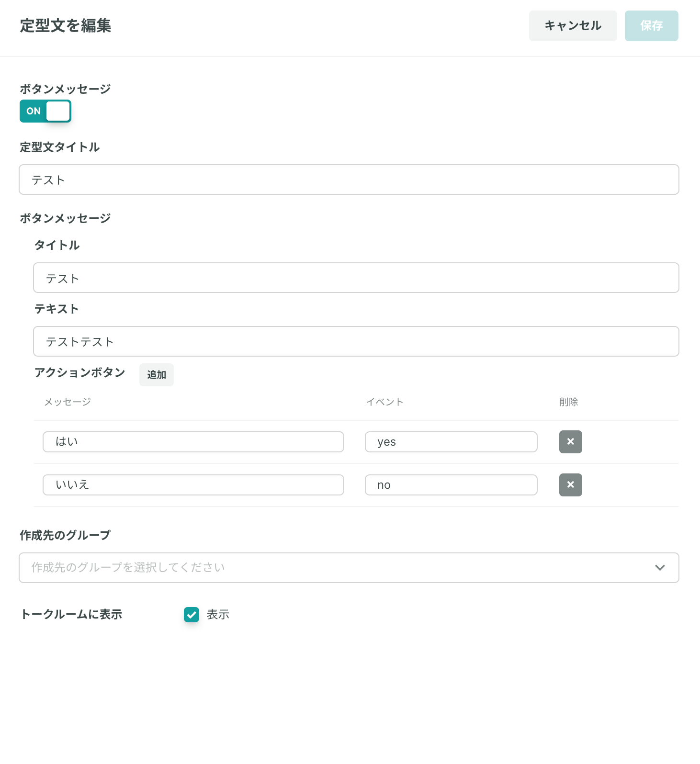Select the テキスト input containing テストテスト
The height and width of the screenshot is (764, 700).
coord(356,341)
